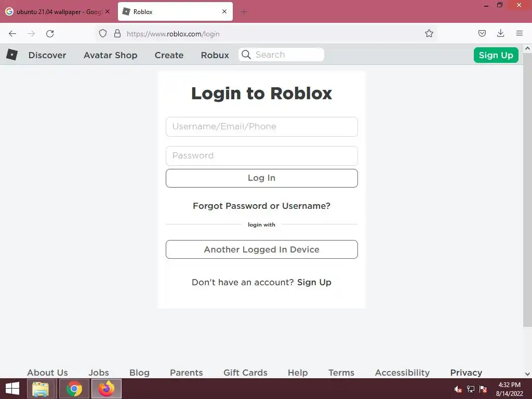Click the site security padlock icon
Viewport: 532px width, 399px height.
tap(117, 34)
